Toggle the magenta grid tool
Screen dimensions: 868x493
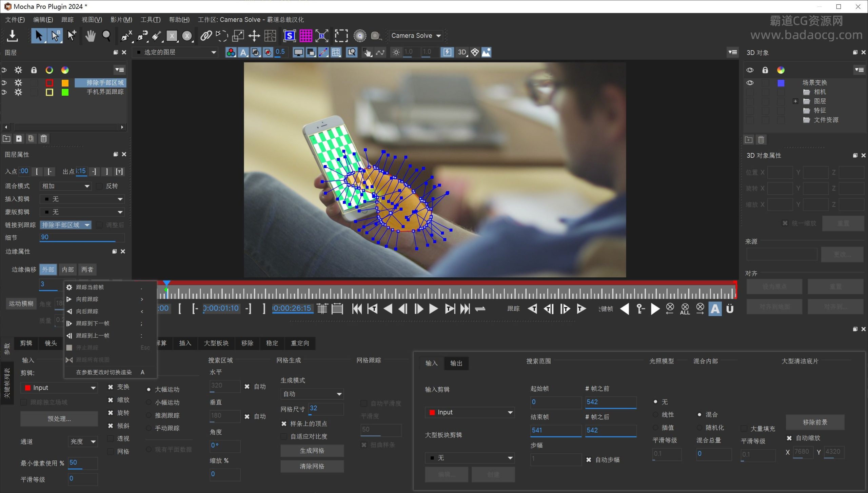coord(305,36)
